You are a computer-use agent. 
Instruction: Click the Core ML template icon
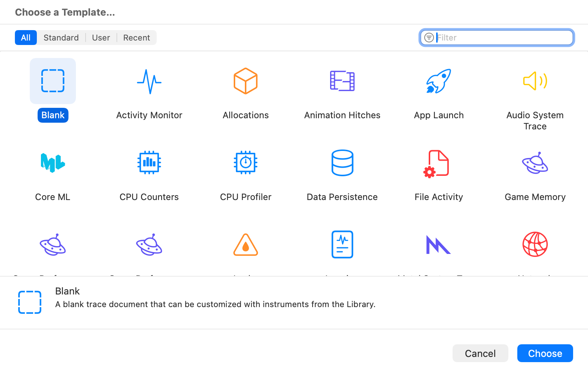52,163
